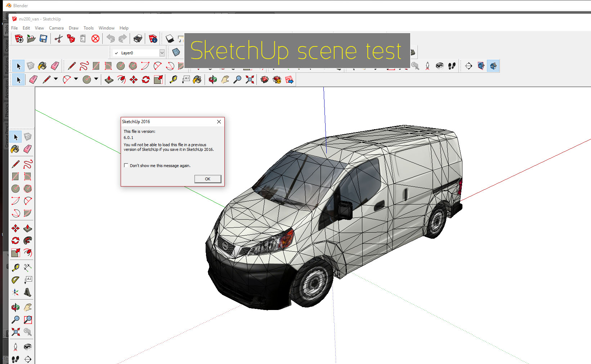This screenshot has width=591, height=364.
Task: Erase selection with the red circle-X icon
Action: [x=95, y=39]
